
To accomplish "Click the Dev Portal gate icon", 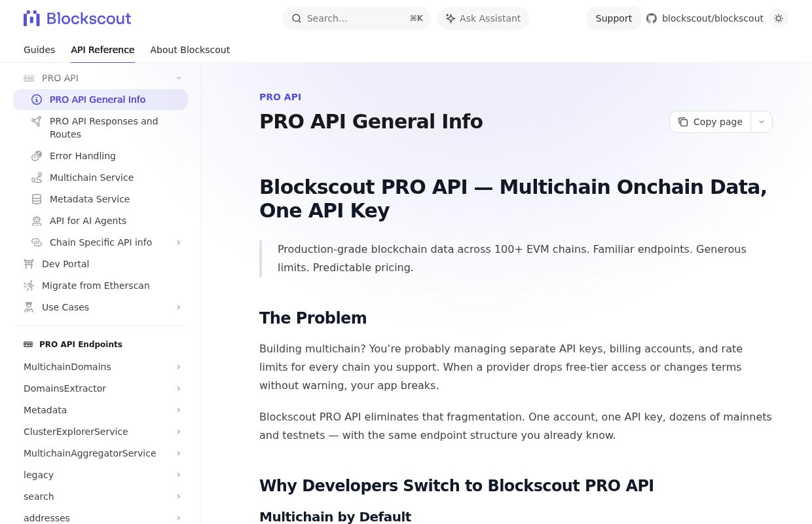I will coord(29,264).
